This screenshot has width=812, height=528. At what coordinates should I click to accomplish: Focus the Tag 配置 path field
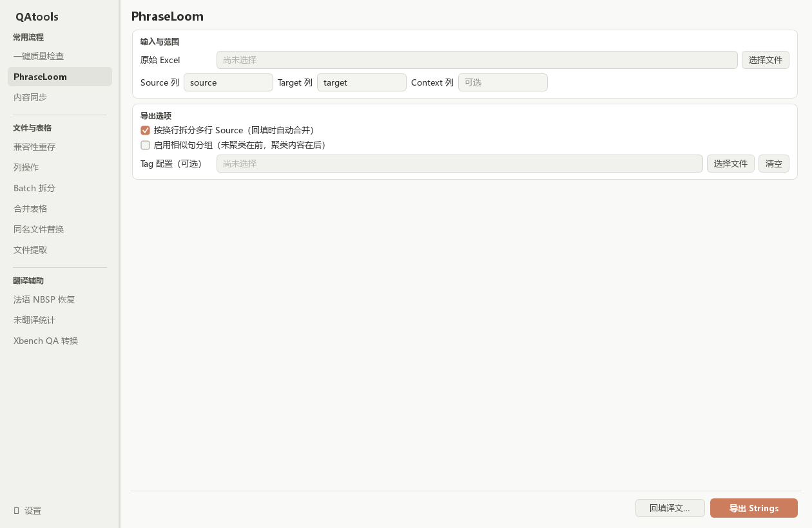[x=459, y=164]
